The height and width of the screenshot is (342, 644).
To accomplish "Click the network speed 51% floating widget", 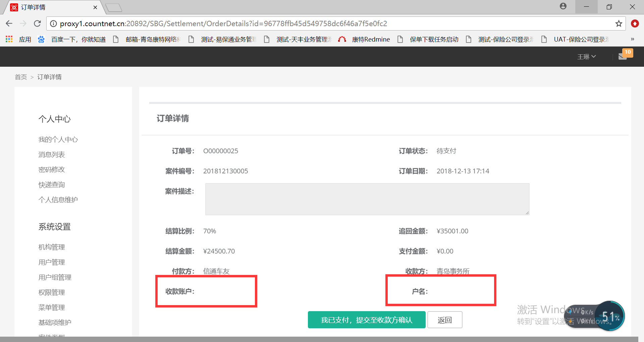I will pos(595,316).
